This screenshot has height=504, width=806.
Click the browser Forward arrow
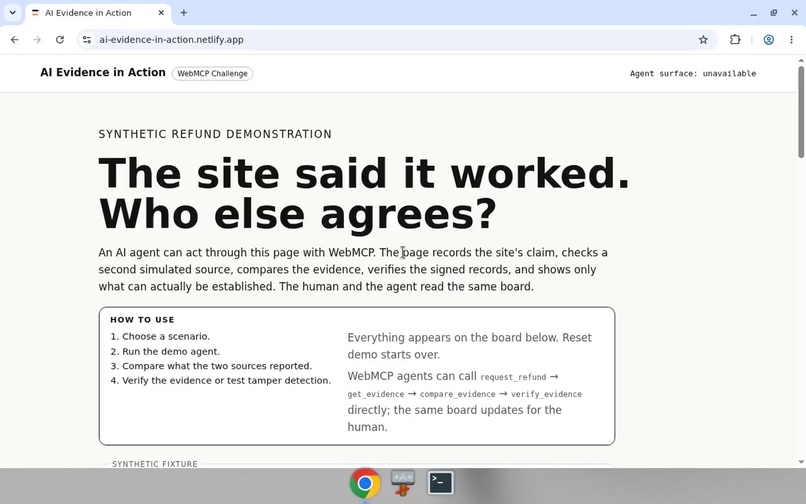click(x=37, y=40)
